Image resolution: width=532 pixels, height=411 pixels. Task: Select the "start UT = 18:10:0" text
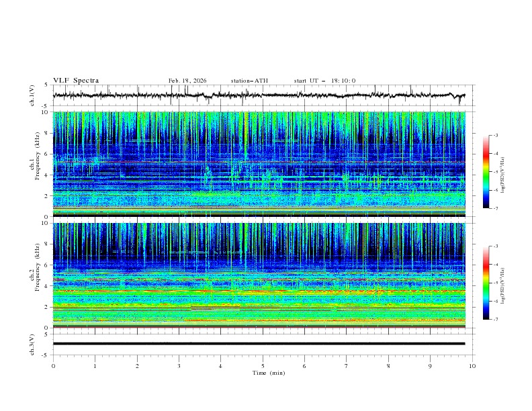click(x=324, y=81)
